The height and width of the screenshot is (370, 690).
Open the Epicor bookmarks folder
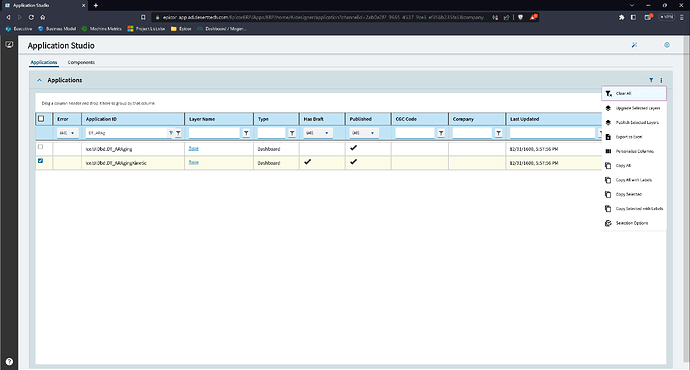pyautogui.click(x=181, y=29)
